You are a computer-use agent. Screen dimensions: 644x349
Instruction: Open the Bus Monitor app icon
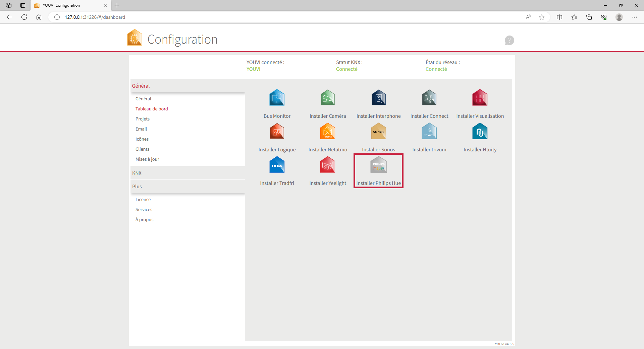277,98
